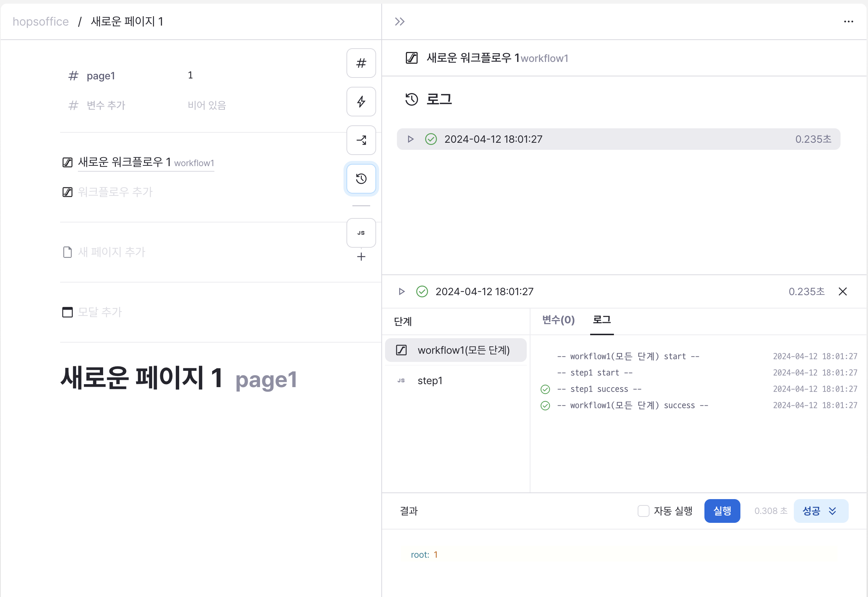Screen dimensions: 868x597
Task: Click the success check icon in log list row
Action: [x=431, y=139]
